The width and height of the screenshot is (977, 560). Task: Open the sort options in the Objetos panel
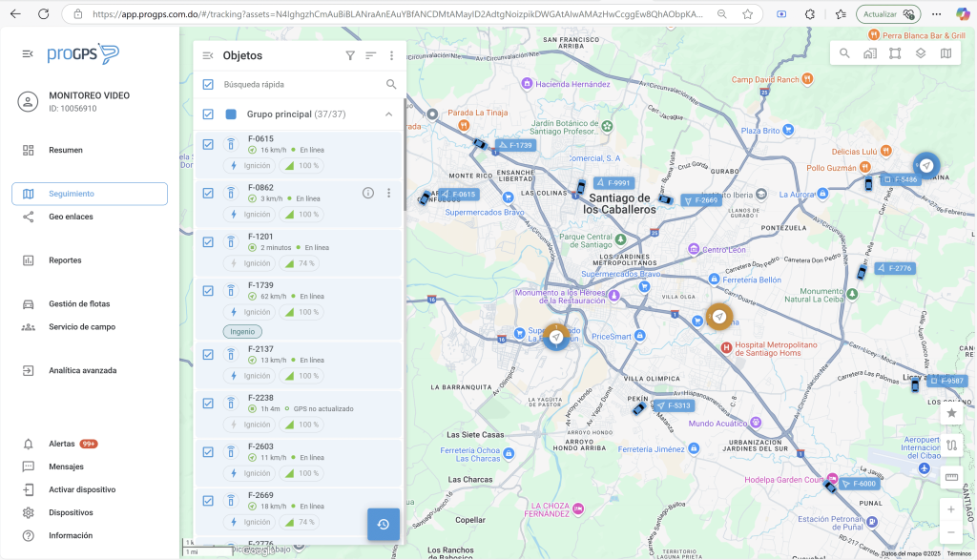(x=371, y=55)
